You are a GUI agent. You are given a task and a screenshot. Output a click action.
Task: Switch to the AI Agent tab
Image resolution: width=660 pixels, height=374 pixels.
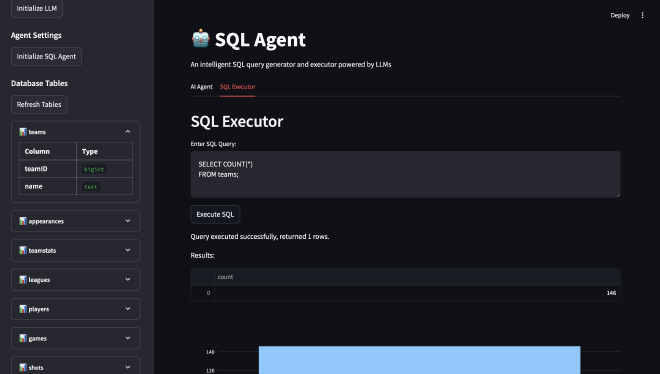point(202,87)
